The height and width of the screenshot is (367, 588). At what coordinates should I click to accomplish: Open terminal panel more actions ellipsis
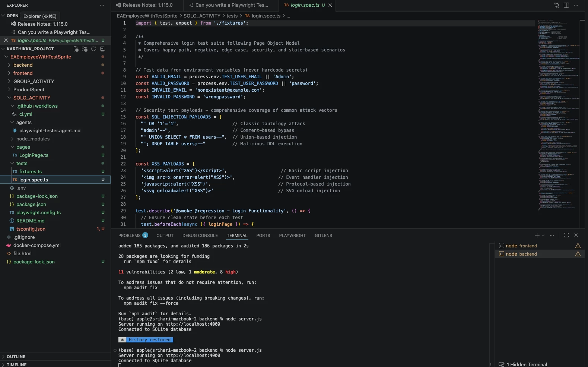tap(552, 235)
